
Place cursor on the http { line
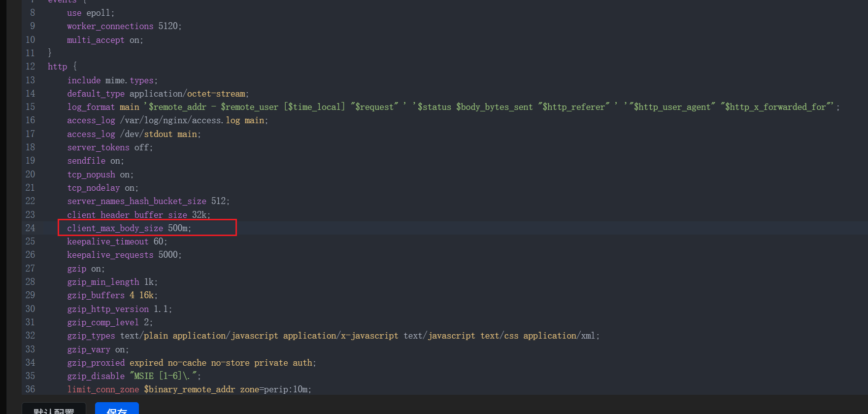click(62, 67)
